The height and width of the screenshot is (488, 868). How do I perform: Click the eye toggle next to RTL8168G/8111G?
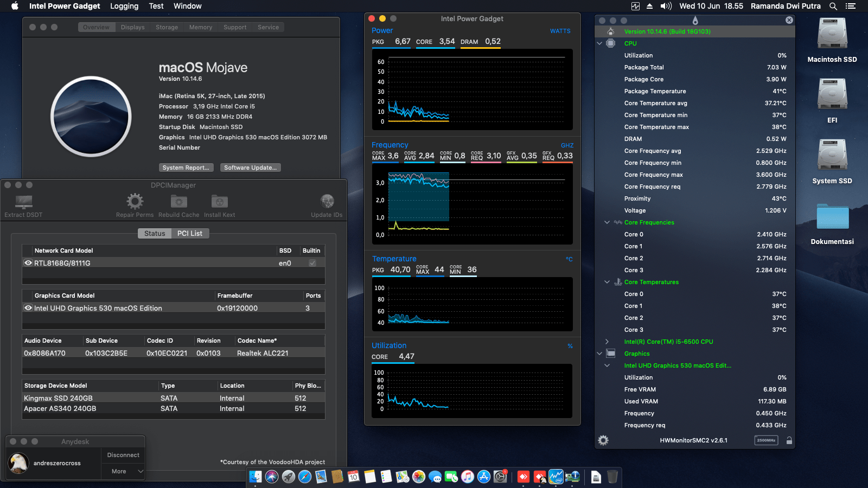click(x=28, y=262)
